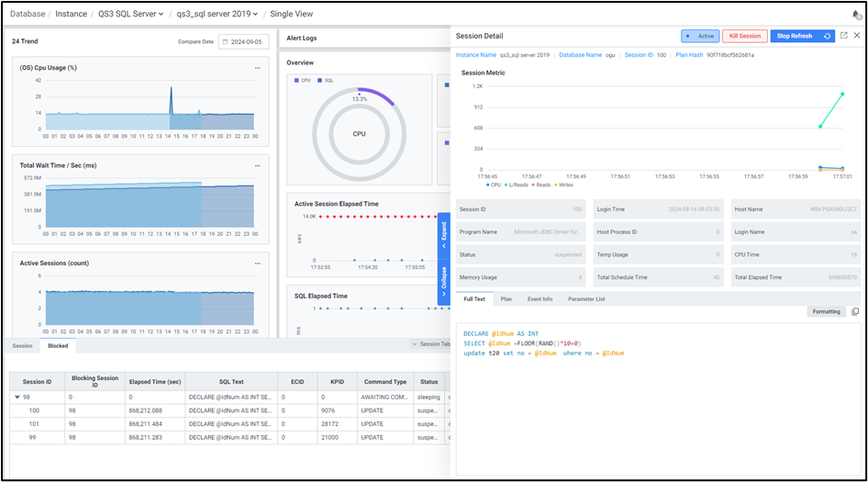Screen dimensions: 868x482
Task: Click the notification icon in the top-right corner
Action: tap(856, 14)
